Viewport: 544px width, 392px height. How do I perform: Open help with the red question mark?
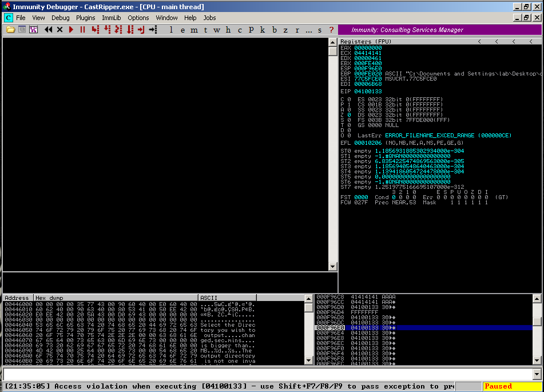click(331, 30)
